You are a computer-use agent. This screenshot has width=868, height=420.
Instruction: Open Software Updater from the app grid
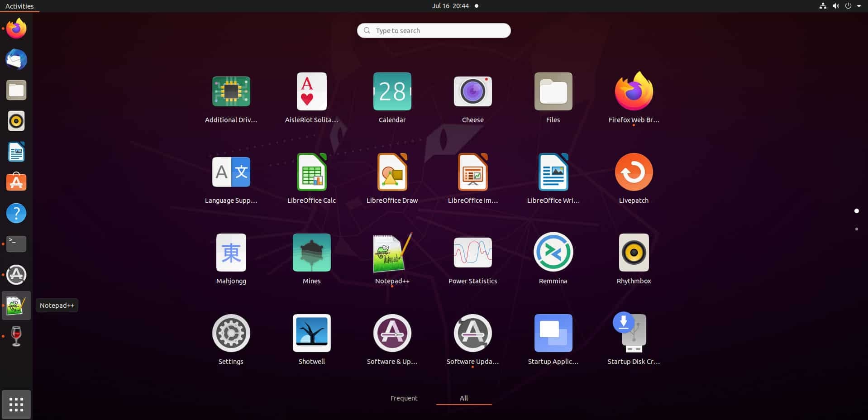click(x=472, y=333)
